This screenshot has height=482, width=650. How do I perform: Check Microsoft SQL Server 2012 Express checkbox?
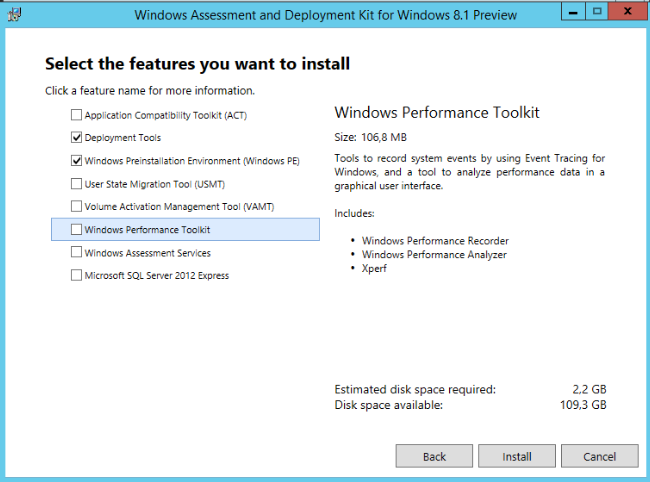(x=77, y=276)
